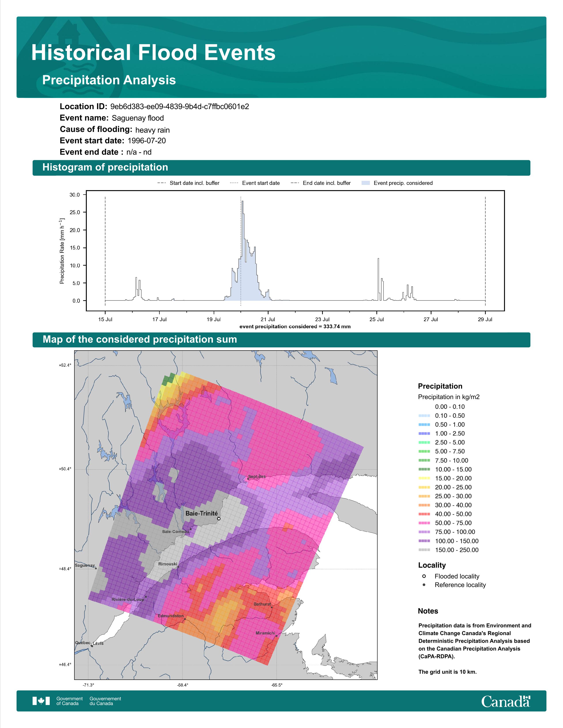
Task: Click the 10.00 - 15.00 green swatch
Action: [x=424, y=469]
